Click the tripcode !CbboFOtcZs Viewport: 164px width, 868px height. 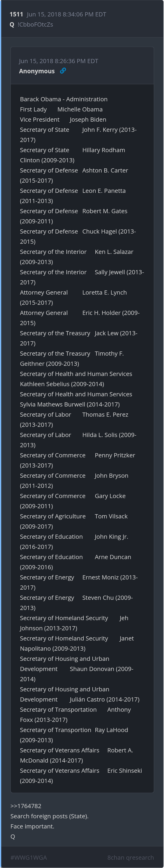coord(35,25)
